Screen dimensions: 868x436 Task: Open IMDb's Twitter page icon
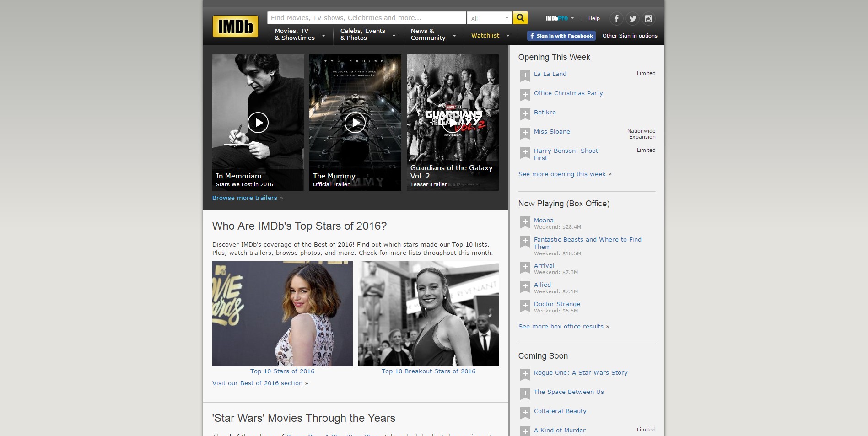632,19
